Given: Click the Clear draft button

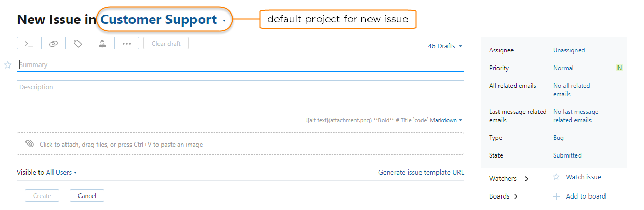Looking at the screenshot, I should click(x=166, y=44).
